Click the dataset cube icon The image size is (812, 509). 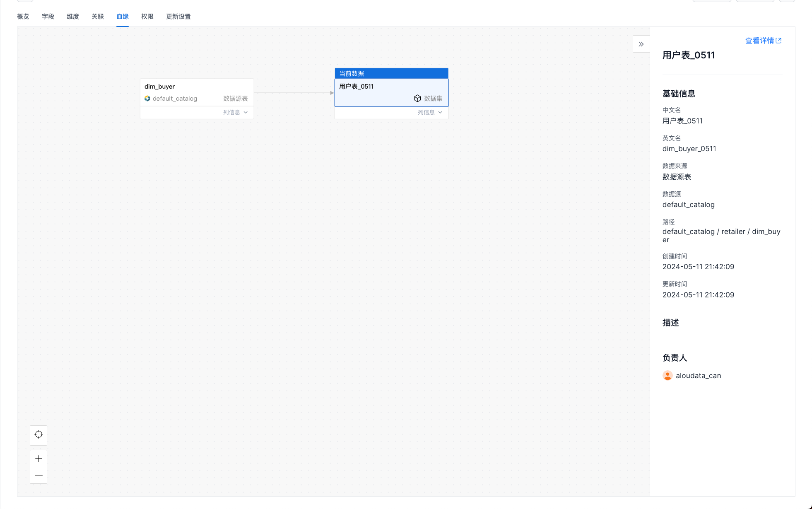click(x=417, y=98)
